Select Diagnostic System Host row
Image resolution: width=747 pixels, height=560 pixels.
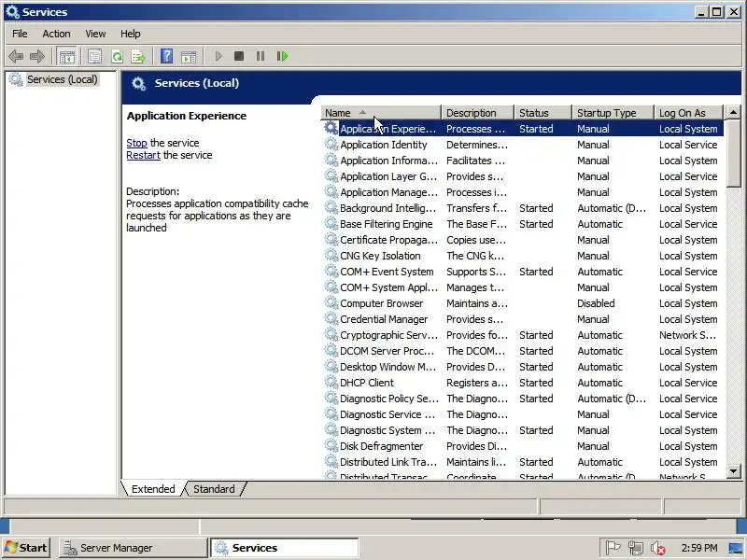[523, 430]
